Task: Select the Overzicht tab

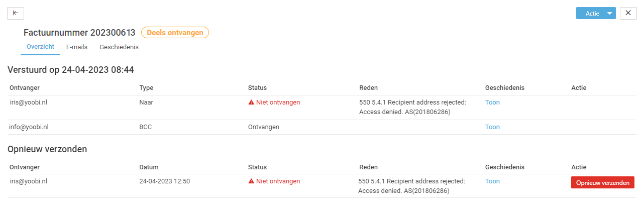Action: click(40, 47)
